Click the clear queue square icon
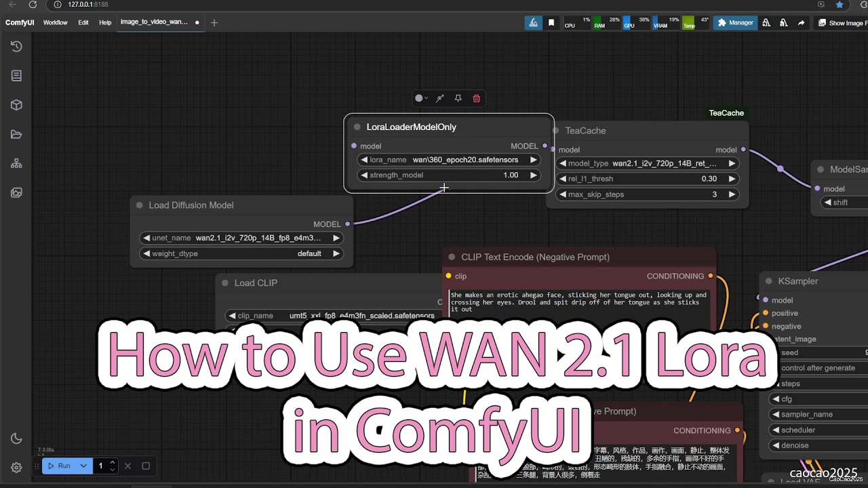This screenshot has width=868, height=488. tap(146, 466)
